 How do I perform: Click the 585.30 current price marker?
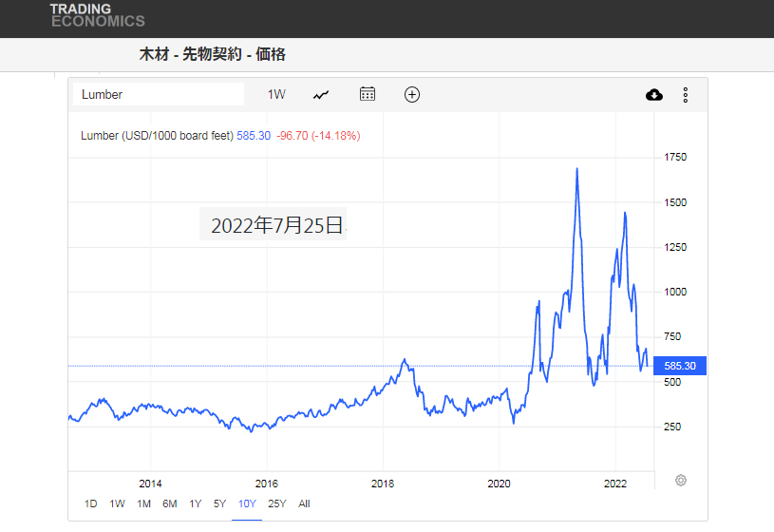tap(680, 366)
